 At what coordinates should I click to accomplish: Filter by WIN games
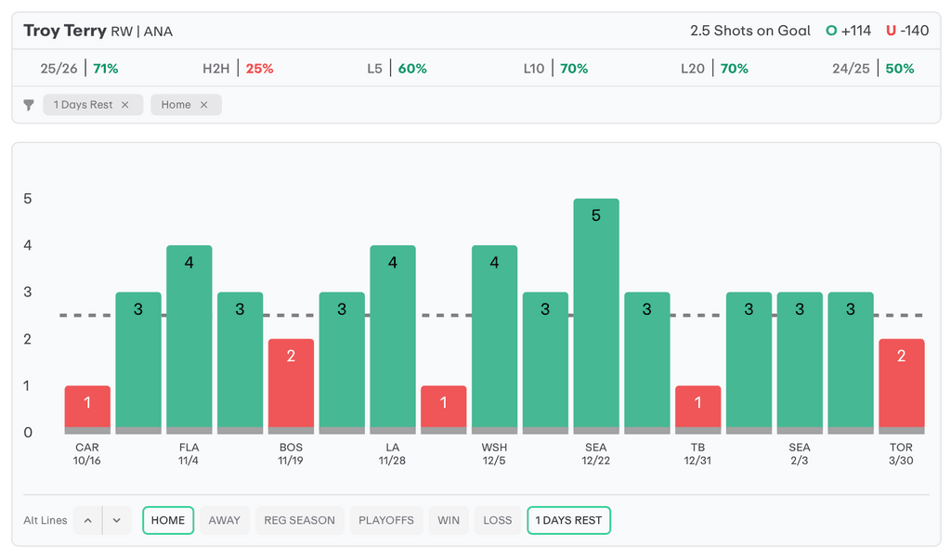click(x=449, y=520)
